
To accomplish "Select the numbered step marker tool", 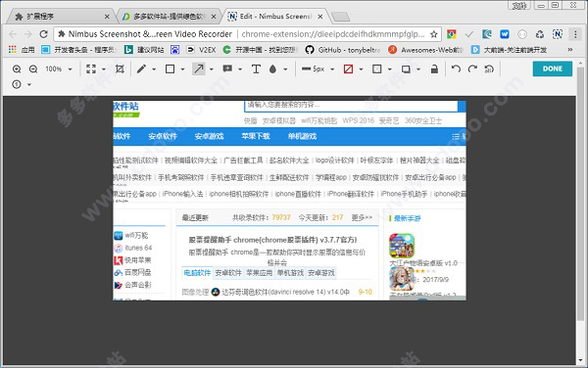I will tap(17, 84).
